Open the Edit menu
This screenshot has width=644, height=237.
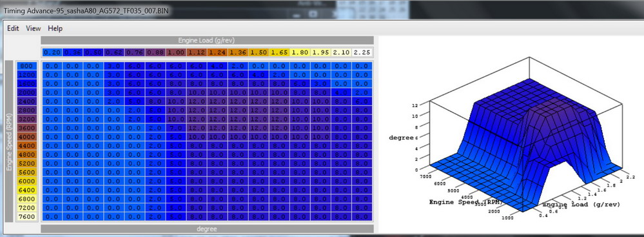(13, 28)
